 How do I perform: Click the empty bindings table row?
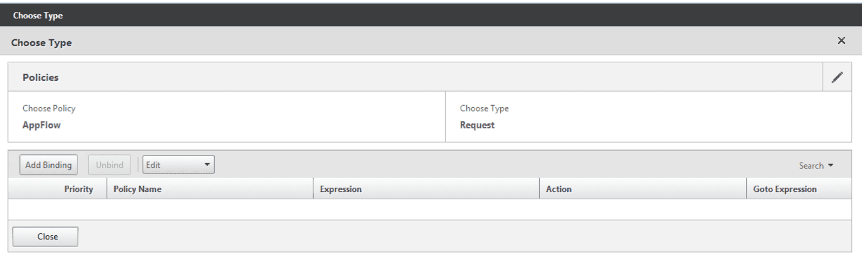pyautogui.click(x=430, y=209)
